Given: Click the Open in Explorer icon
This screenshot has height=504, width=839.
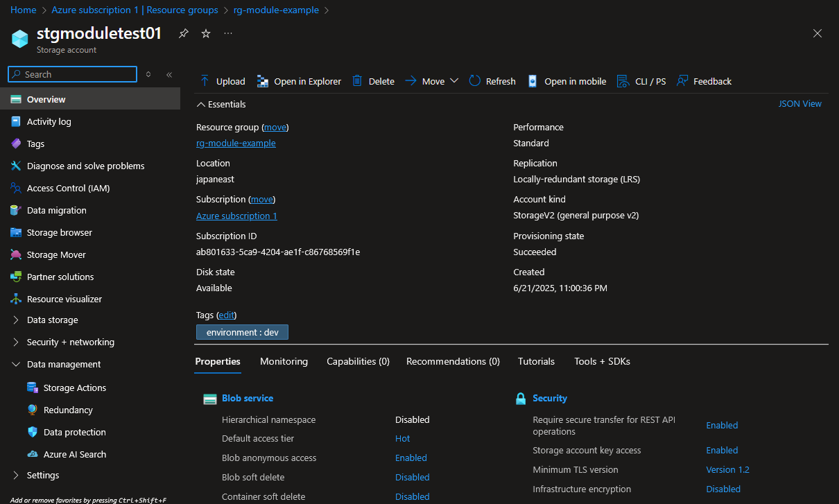Looking at the screenshot, I should tap(263, 81).
